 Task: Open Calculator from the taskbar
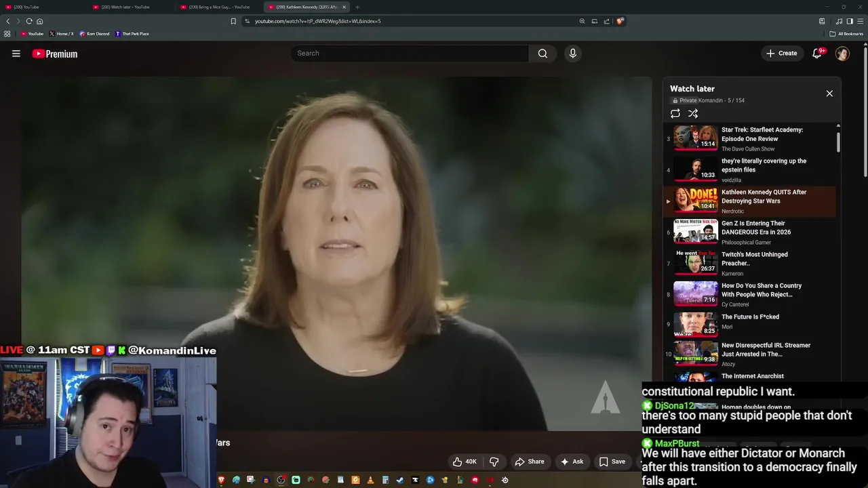tap(385, 480)
